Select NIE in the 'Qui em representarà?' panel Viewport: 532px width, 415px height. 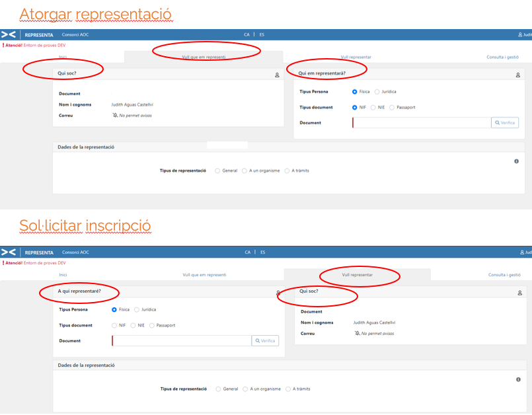coord(373,107)
